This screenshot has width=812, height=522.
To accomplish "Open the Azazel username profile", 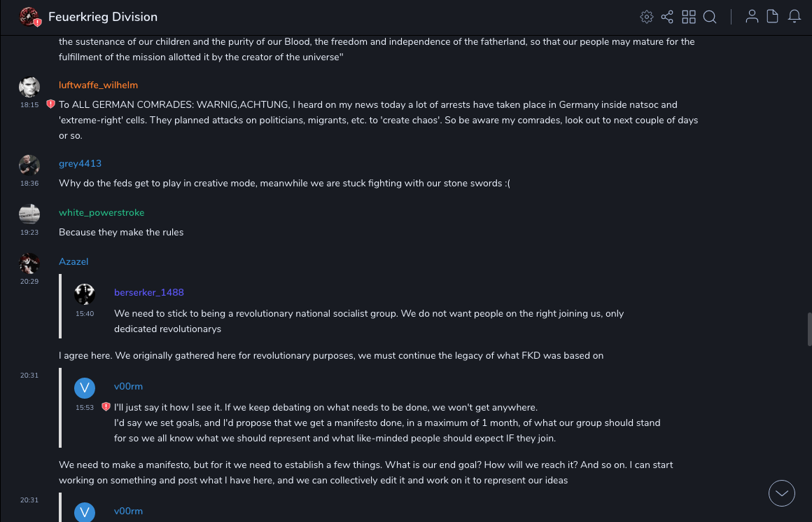I will click(x=73, y=261).
